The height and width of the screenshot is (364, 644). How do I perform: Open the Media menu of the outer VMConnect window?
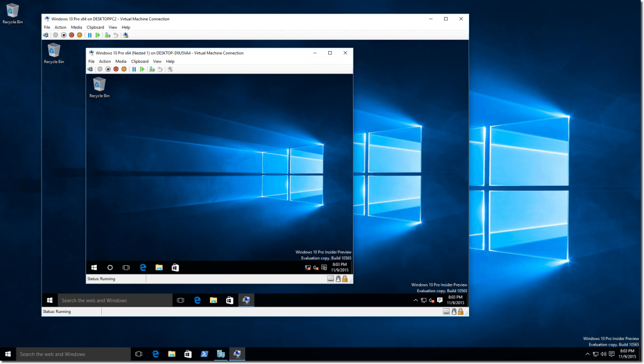click(77, 27)
